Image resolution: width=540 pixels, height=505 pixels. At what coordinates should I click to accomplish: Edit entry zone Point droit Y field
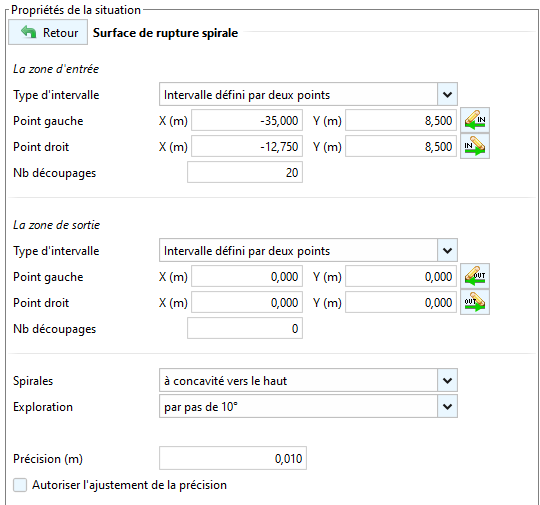pyautogui.click(x=401, y=146)
